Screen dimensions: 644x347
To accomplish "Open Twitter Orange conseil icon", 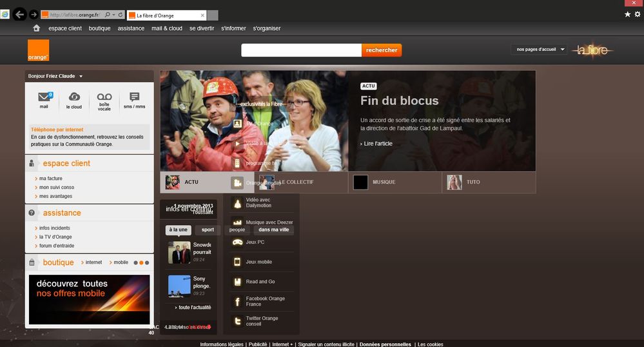I will (237, 321).
